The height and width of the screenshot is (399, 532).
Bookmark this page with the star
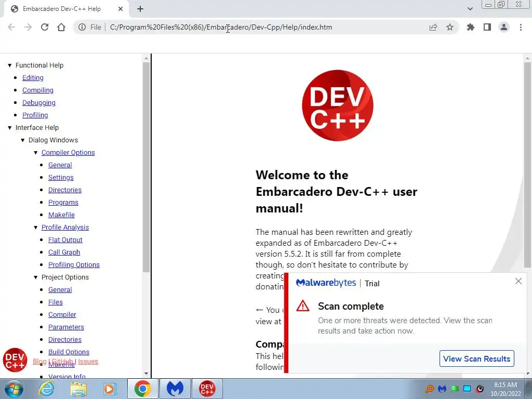(x=450, y=27)
